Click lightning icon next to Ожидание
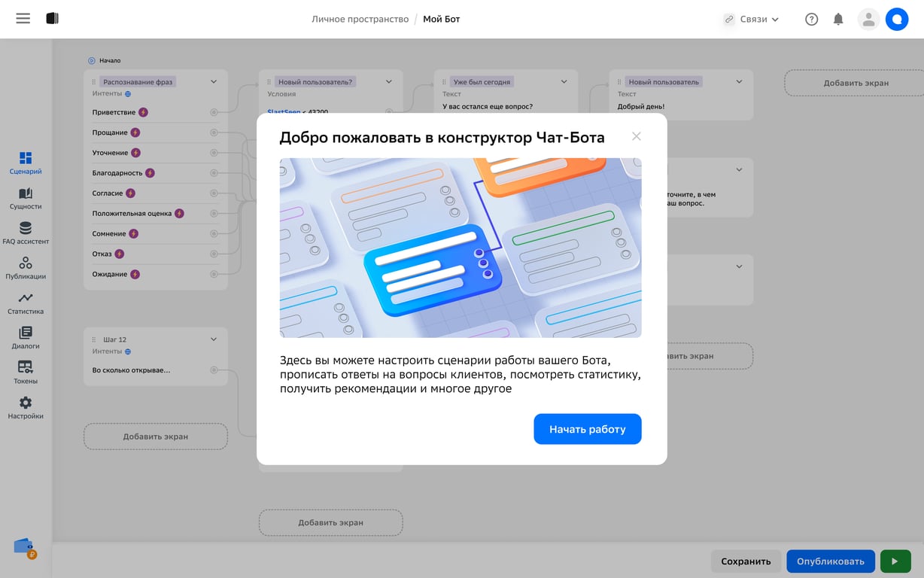The image size is (924, 578). [135, 275]
